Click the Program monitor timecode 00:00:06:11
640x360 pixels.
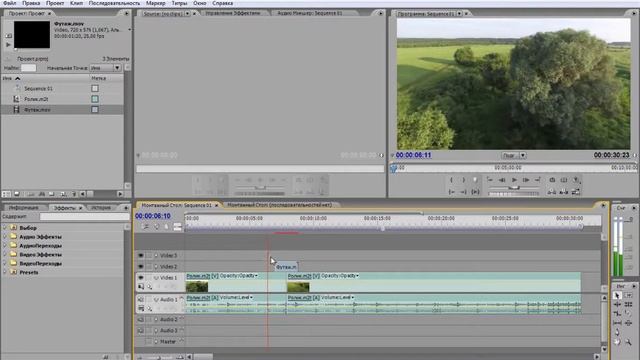click(x=413, y=155)
